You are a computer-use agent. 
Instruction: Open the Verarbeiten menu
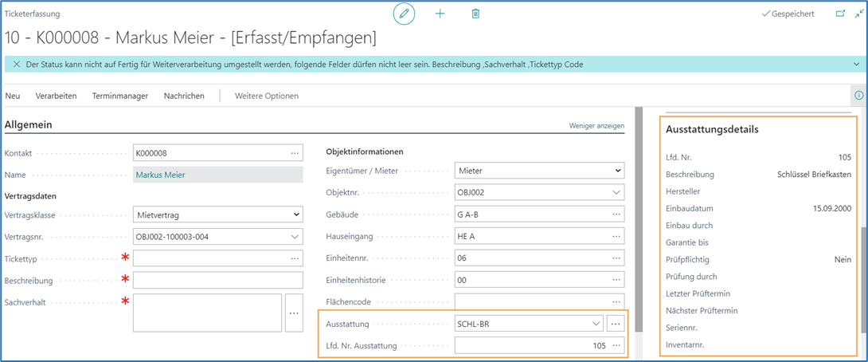tap(56, 96)
